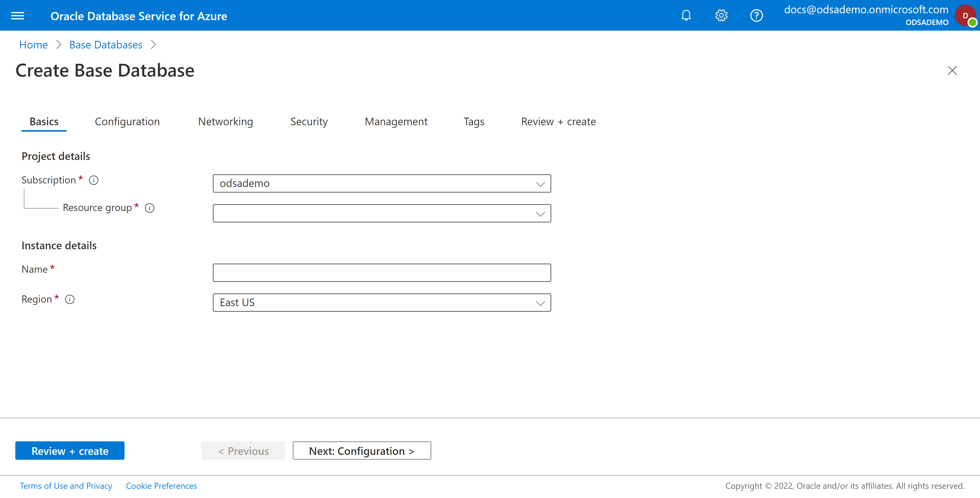980x498 pixels.
Task: Navigate to Base Databases breadcrumb
Action: (106, 45)
